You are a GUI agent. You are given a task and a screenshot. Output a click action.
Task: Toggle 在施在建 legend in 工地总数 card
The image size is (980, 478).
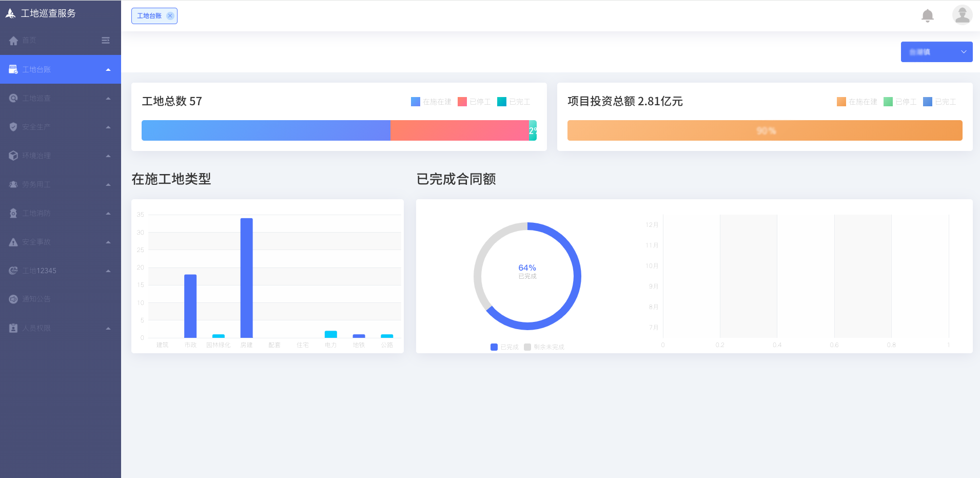[x=431, y=102]
